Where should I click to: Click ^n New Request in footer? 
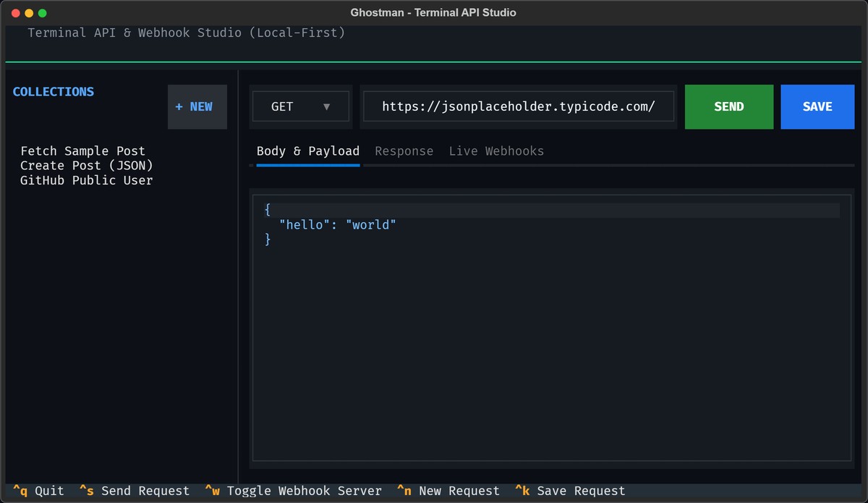448,491
